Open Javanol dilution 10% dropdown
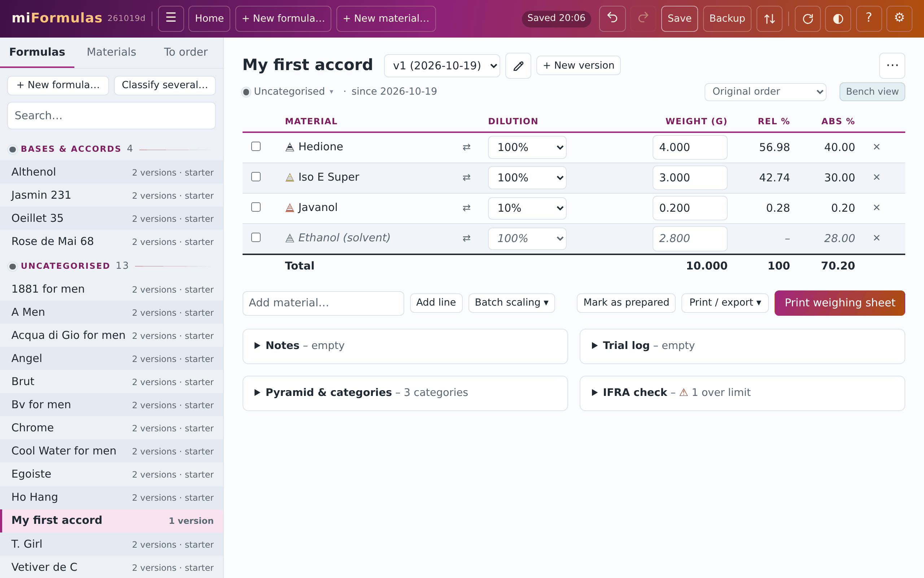The height and width of the screenshot is (578, 924). [527, 208]
